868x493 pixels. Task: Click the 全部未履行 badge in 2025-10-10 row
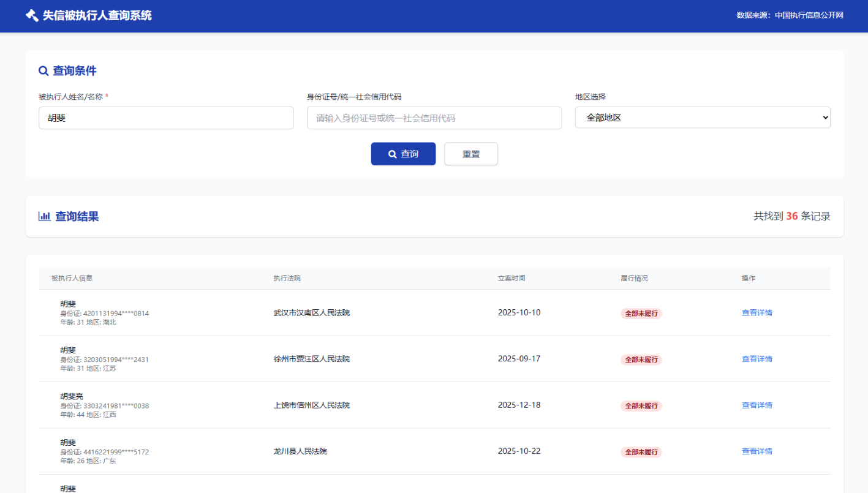pyautogui.click(x=641, y=314)
